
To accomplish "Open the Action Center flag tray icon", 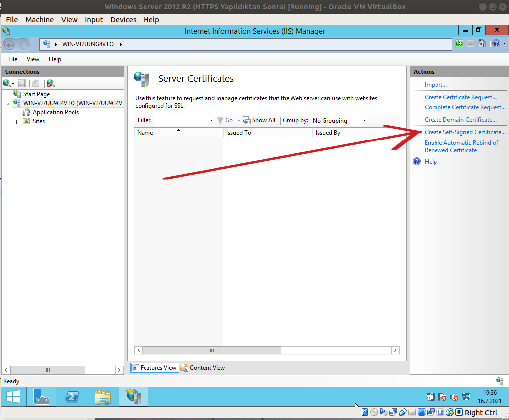I will coord(442,397).
